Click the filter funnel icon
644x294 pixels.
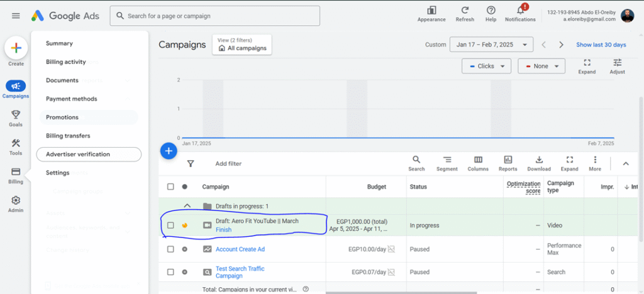(191, 163)
